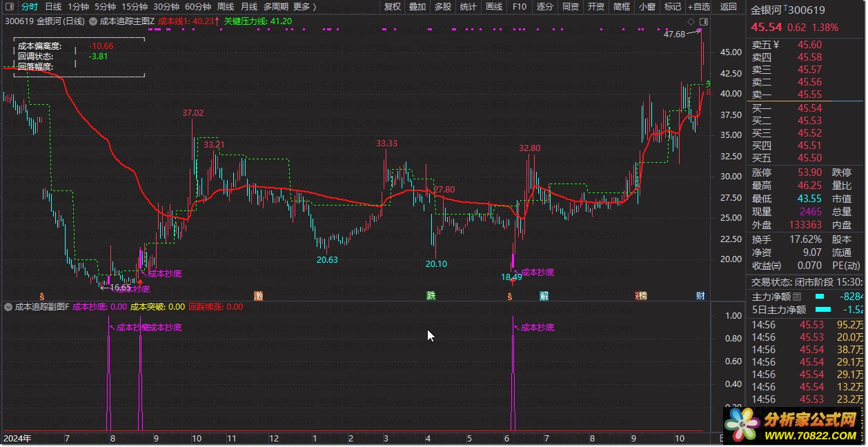Expand the 更多 more periods menu
Viewport: 868px width, 447px height.
[305, 7]
